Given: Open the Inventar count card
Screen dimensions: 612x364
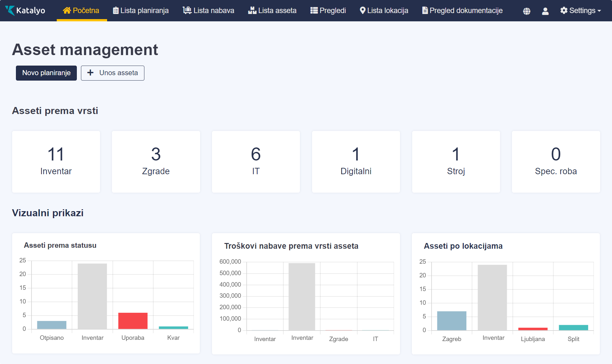Looking at the screenshot, I should (56, 162).
